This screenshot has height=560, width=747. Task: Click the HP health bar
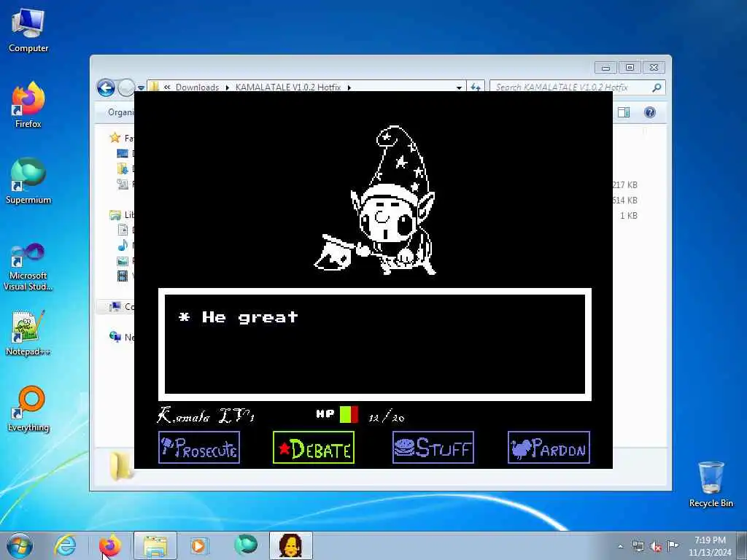pos(349,414)
